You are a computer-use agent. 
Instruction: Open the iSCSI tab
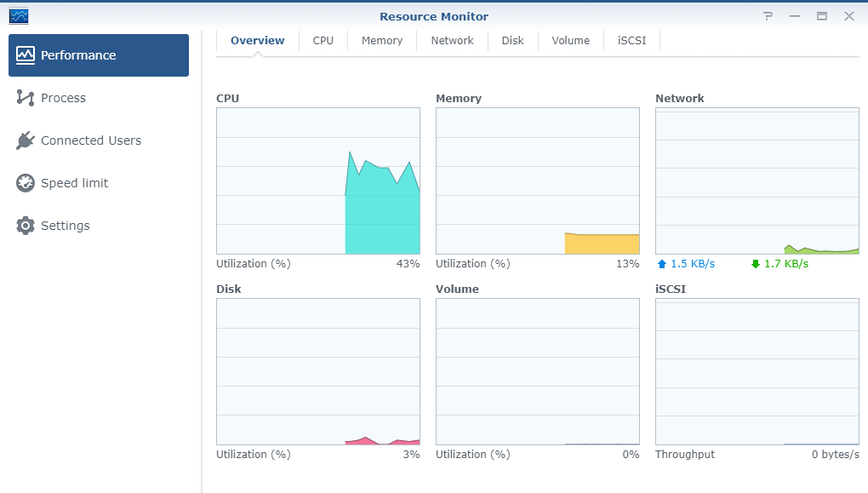point(632,41)
